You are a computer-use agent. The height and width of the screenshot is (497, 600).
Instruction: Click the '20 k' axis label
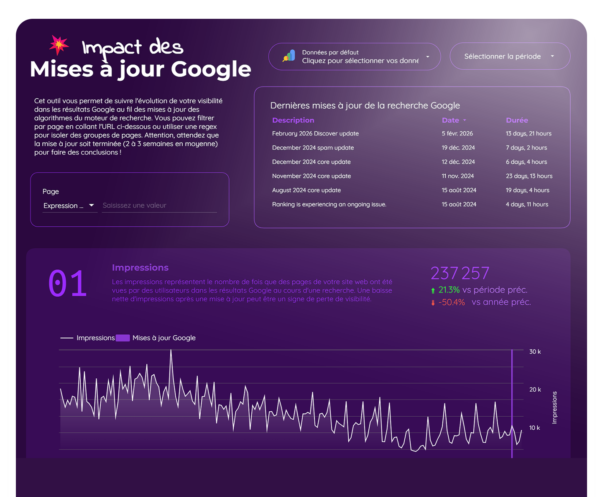[535, 389]
